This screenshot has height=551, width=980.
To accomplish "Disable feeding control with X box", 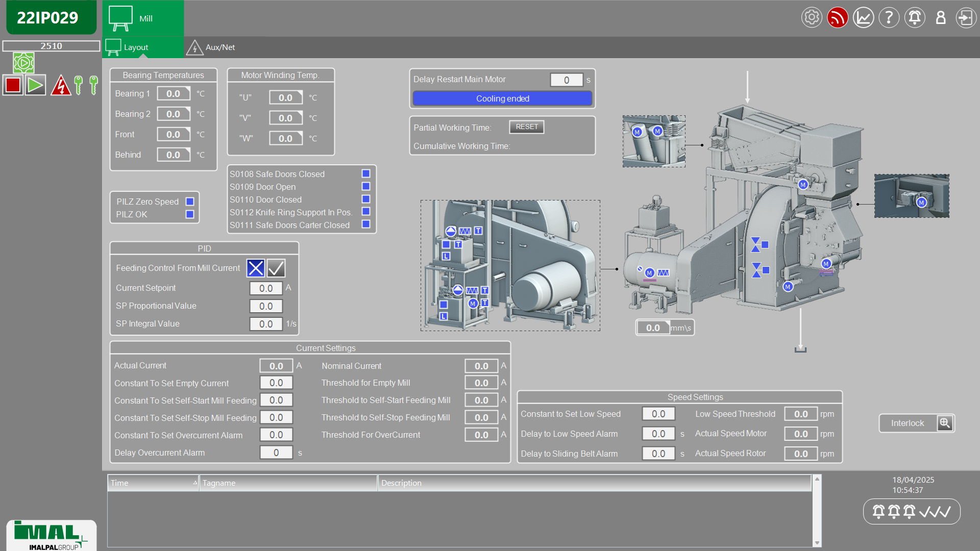I will click(255, 268).
